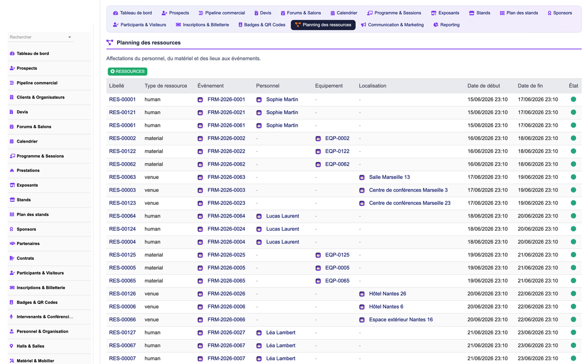
Task: Select the Planning des ressources tab
Action: tap(323, 25)
